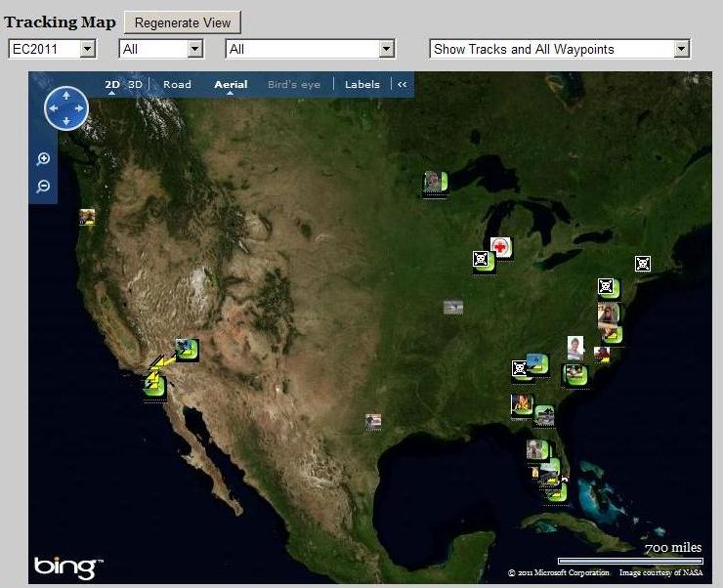Expand the wide middle All dropdown

coord(311,49)
